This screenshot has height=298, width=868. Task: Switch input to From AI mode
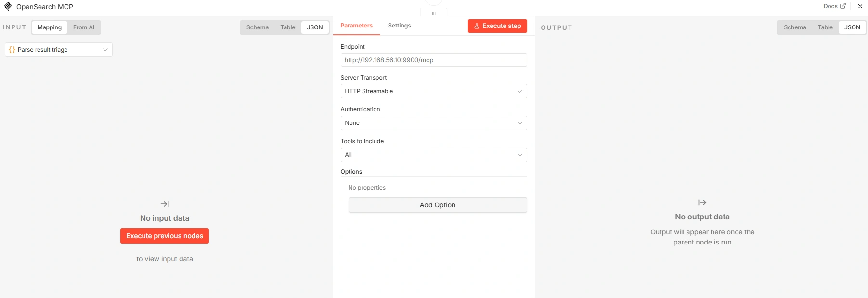pyautogui.click(x=84, y=27)
